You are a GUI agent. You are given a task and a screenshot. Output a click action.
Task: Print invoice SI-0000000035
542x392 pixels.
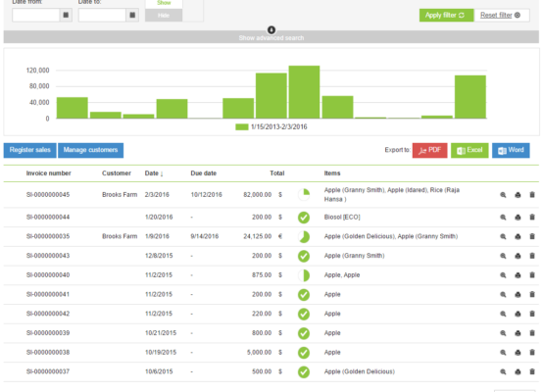pos(517,237)
